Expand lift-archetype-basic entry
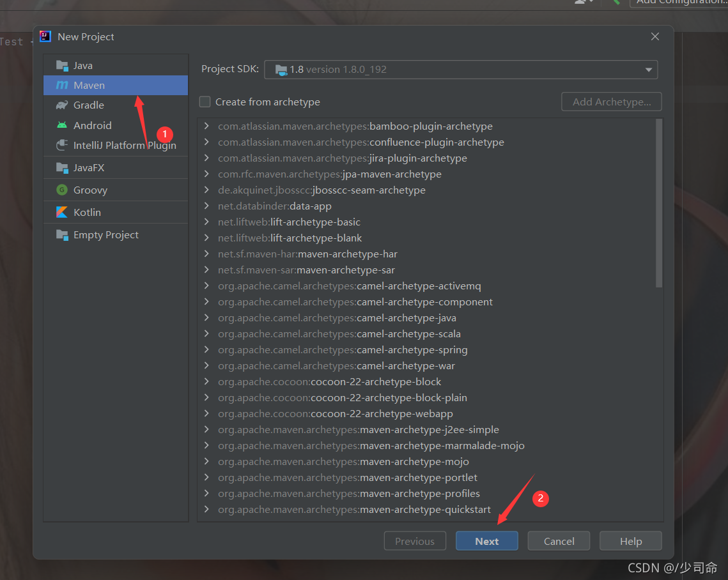Viewport: 728px width, 580px height. coord(206,222)
